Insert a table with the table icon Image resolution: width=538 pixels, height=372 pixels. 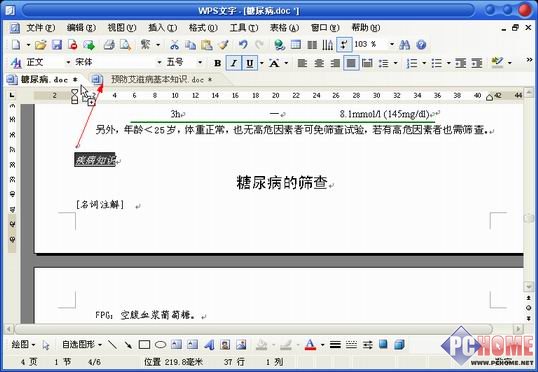[x=295, y=45]
